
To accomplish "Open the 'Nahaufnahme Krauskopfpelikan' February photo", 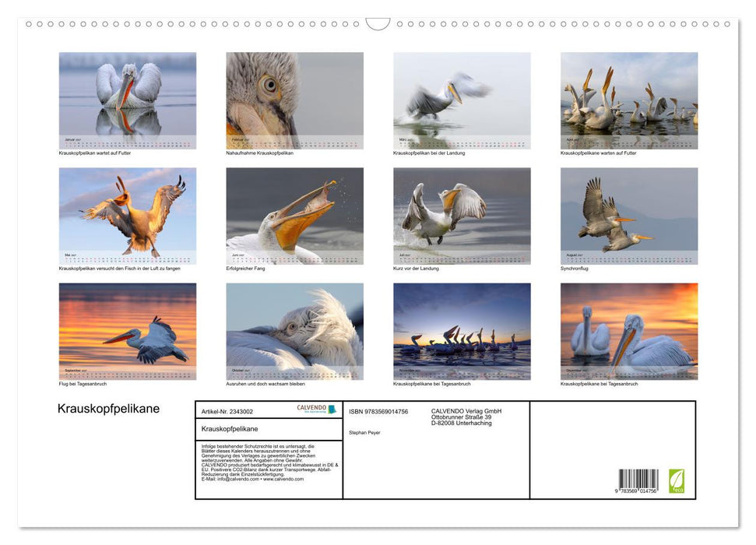I will [x=294, y=100].
